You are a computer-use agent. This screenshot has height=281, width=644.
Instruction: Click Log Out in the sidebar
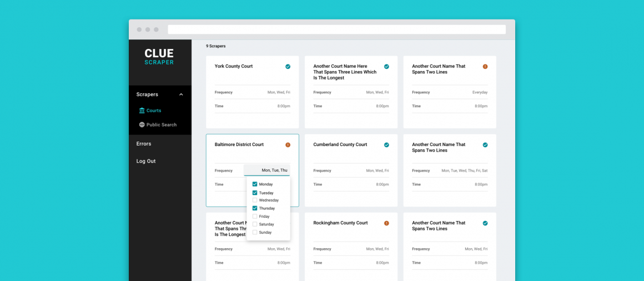[x=146, y=161]
